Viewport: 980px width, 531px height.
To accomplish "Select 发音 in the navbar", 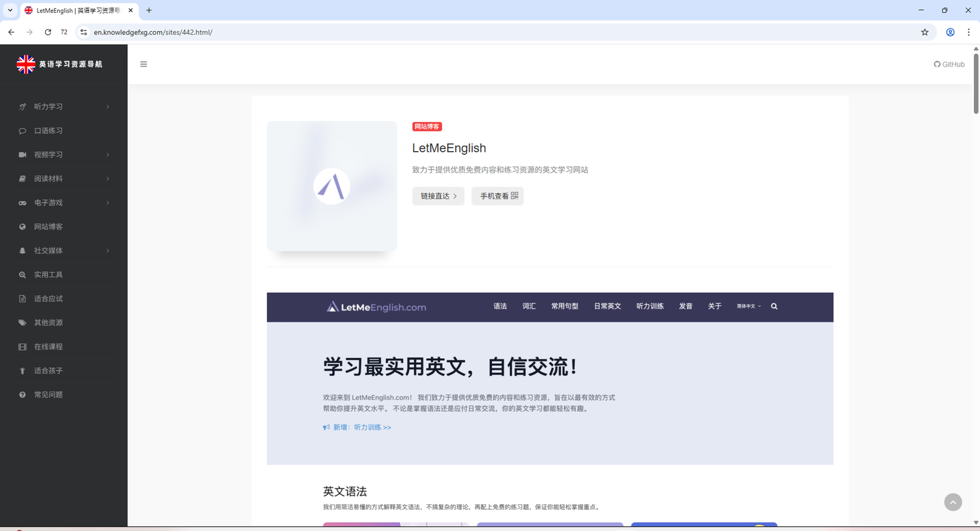I will 685,306.
